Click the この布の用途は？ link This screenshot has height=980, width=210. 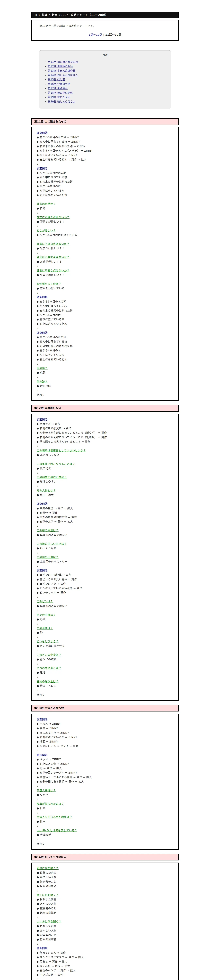click(x=47, y=530)
